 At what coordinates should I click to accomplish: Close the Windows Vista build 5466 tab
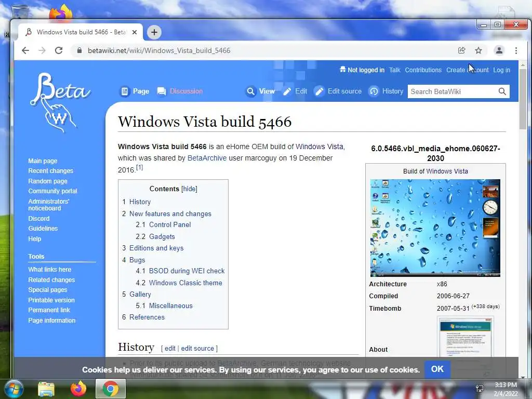point(135,32)
